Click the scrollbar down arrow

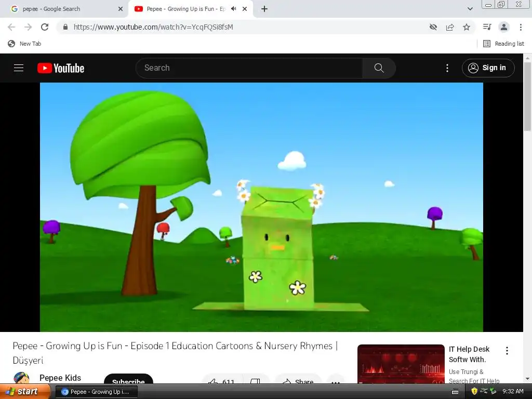pyautogui.click(x=527, y=379)
